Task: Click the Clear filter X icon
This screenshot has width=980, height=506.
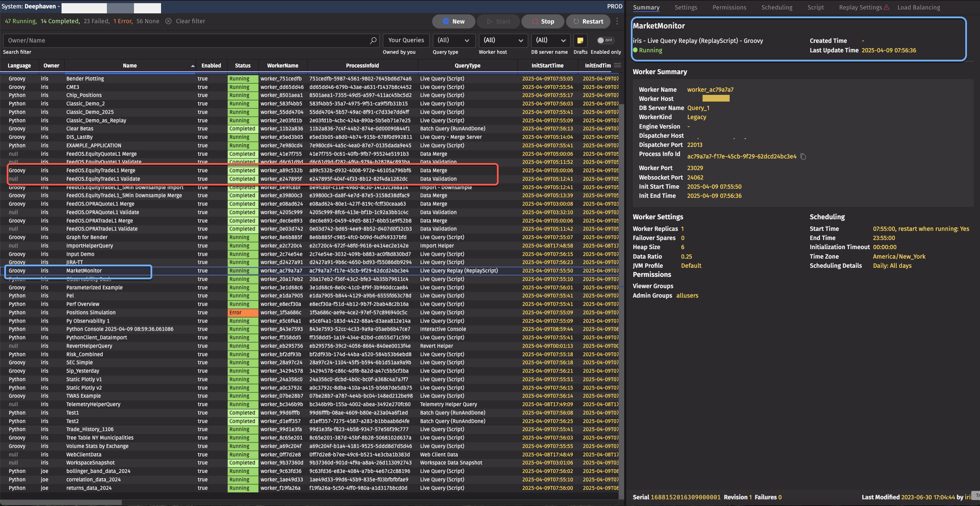Action: [168, 21]
